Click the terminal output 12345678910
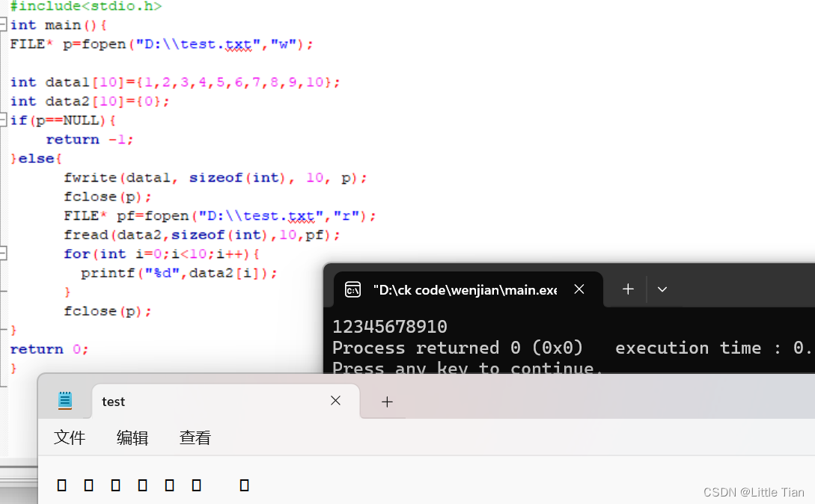Viewport: 815px width, 504px height. tap(390, 326)
